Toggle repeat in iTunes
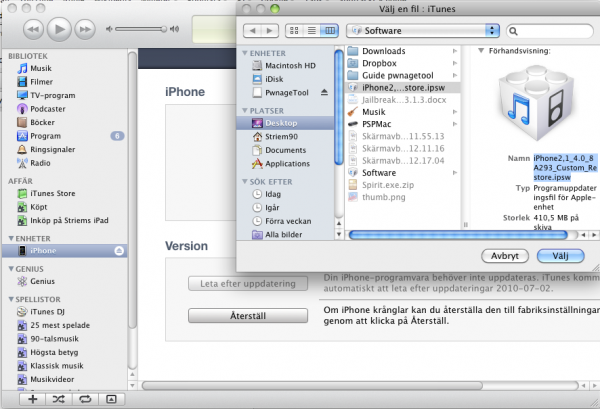This screenshot has height=409, width=600. click(85, 399)
